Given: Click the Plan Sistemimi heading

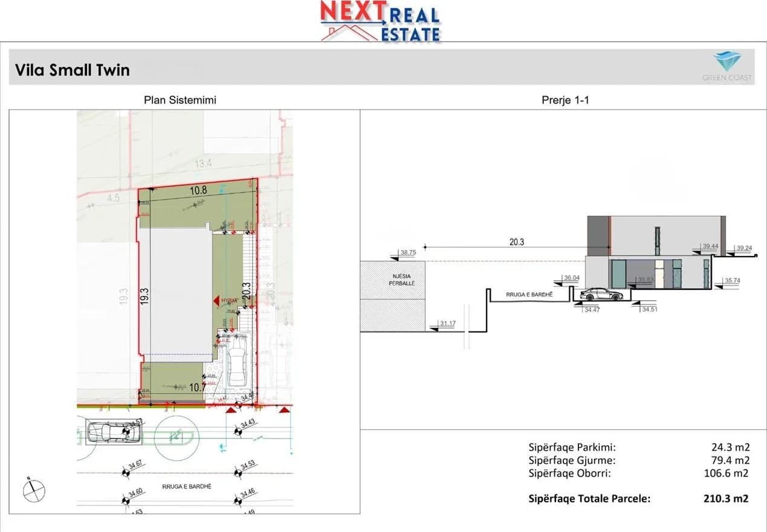Looking at the screenshot, I should tap(180, 100).
